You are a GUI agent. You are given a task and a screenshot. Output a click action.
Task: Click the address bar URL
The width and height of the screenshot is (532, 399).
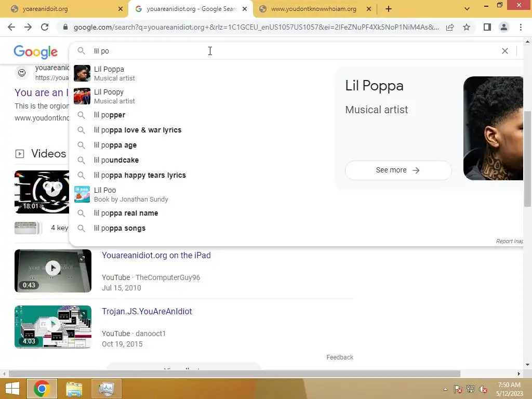[x=256, y=27]
